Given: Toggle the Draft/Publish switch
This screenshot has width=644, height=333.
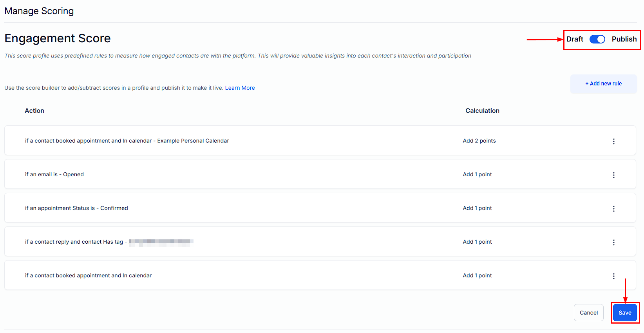Looking at the screenshot, I should [597, 39].
